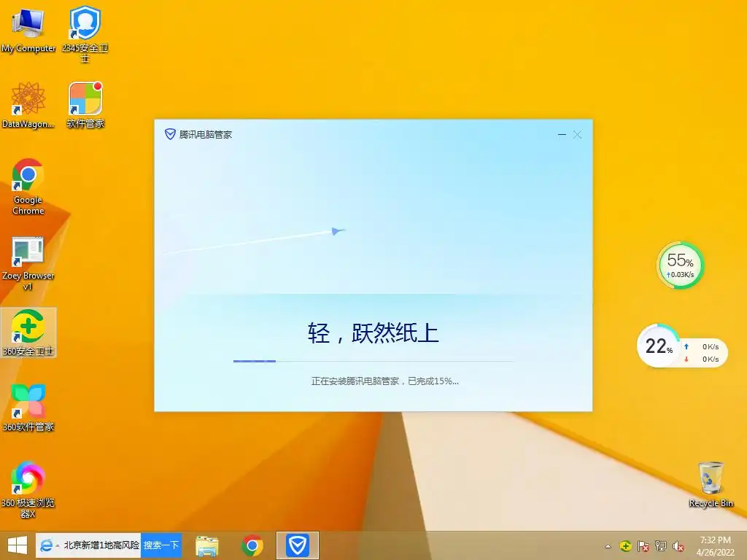Open the Zoey Browser v1 shortcut

coord(28,262)
